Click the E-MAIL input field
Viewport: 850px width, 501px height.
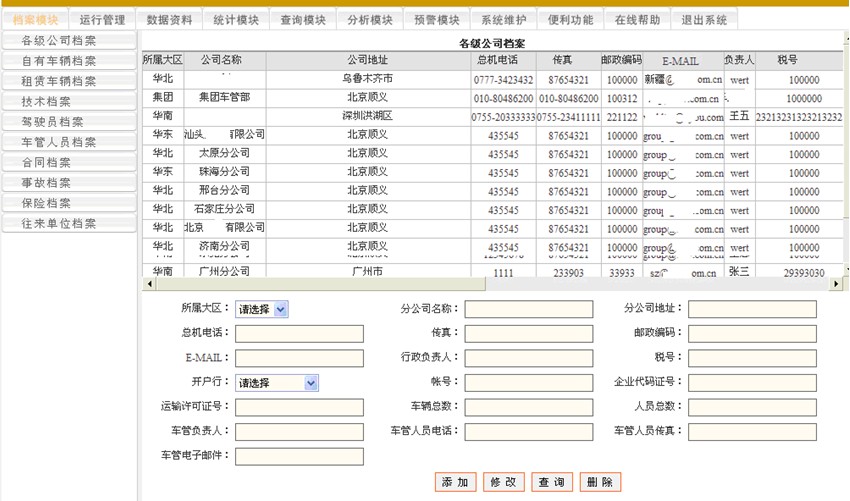point(299,358)
